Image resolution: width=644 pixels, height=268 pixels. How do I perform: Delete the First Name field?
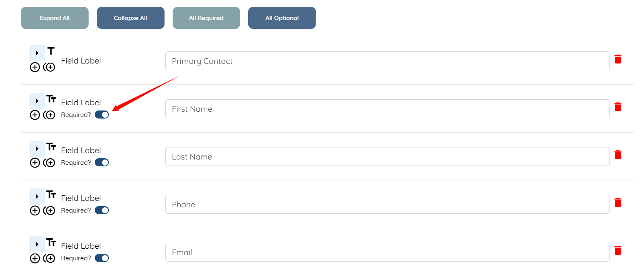(x=618, y=107)
